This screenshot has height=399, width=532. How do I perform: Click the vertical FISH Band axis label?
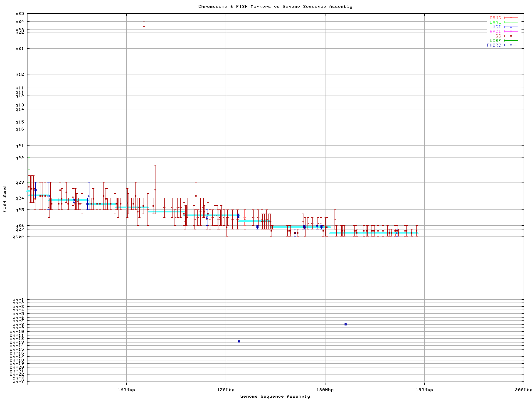[5, 199]
